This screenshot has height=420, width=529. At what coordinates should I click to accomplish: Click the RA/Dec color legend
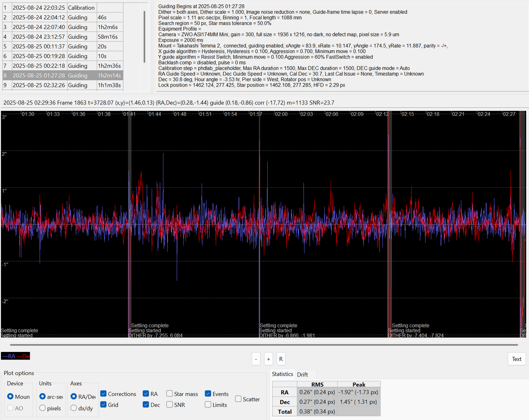coord(16,356)
